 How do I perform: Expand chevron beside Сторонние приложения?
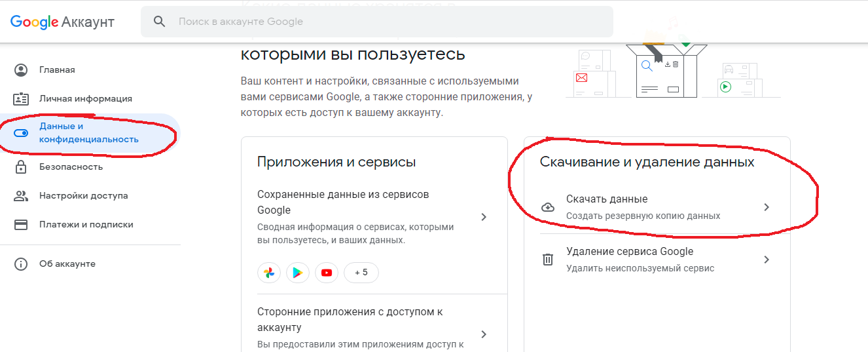[484, 334]
